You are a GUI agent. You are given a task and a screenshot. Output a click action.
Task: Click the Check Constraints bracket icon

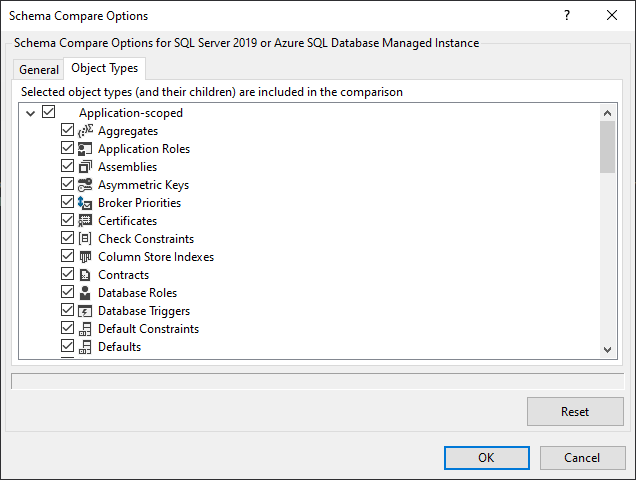85,239
